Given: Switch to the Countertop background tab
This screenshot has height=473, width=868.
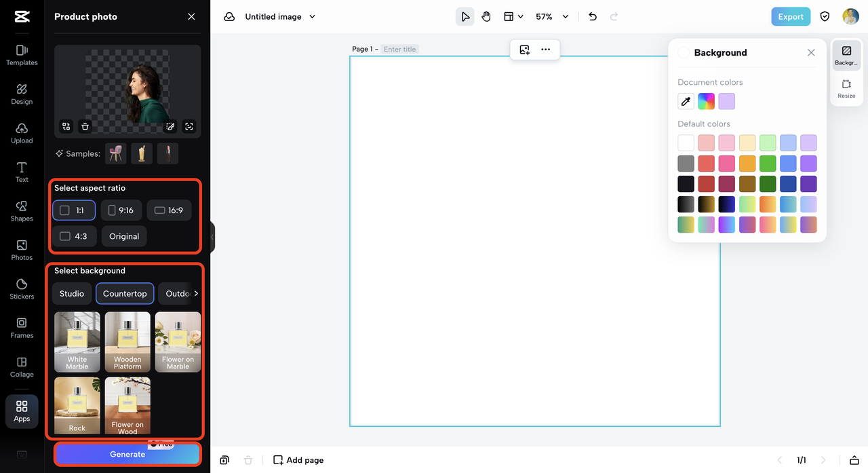Looking at the screenshot, I should [x=125, y=293].
